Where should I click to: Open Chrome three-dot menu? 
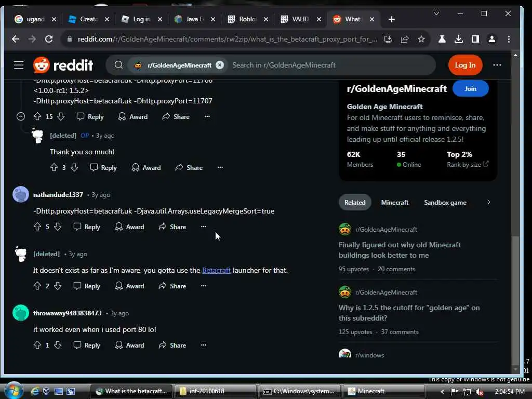[x=509, y=39]
